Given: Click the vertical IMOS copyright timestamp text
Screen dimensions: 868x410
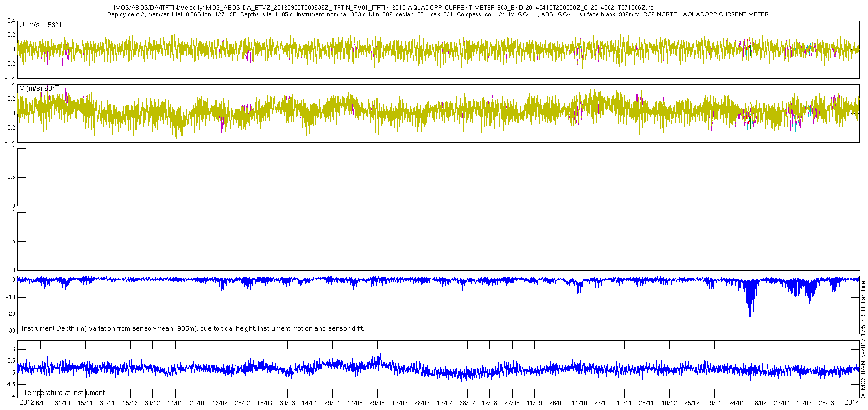Looking at the screenshot, I should tap(863, 340).
